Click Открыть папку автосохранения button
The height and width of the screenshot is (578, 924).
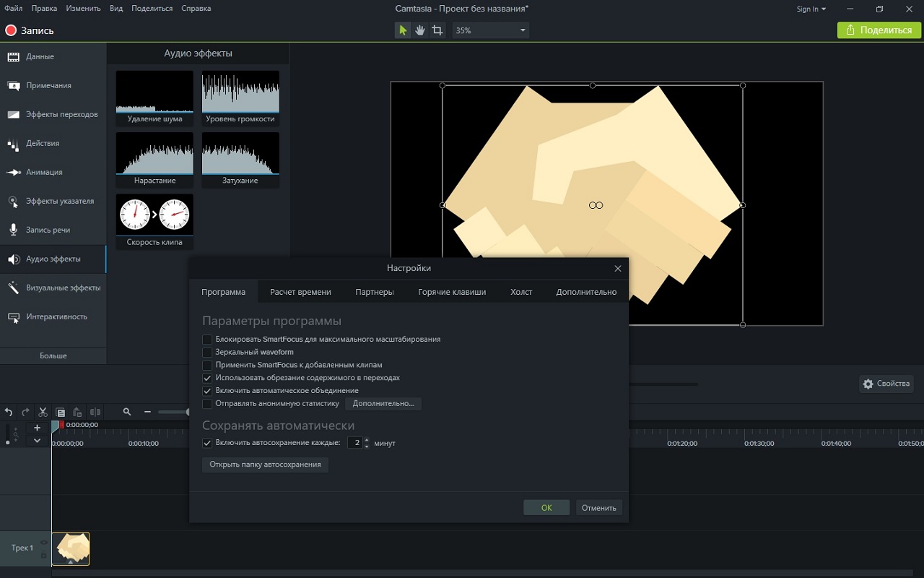pos(265,465)
